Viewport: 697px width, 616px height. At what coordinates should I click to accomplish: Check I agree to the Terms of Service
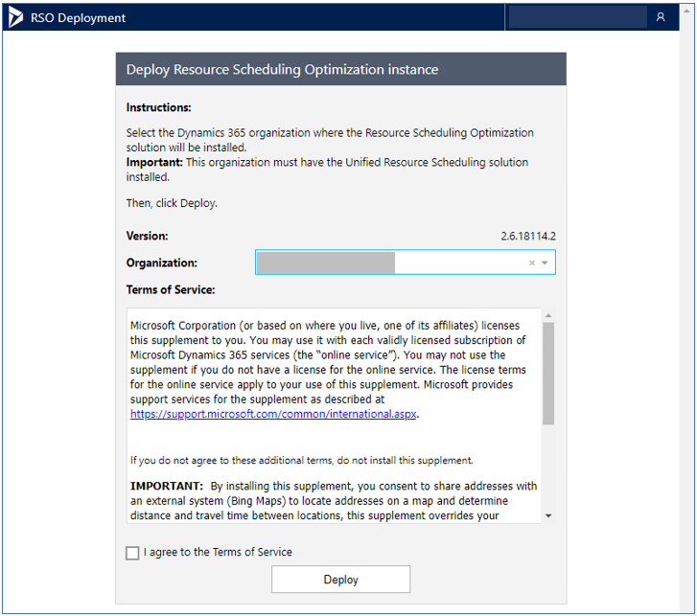coord(132,553)
